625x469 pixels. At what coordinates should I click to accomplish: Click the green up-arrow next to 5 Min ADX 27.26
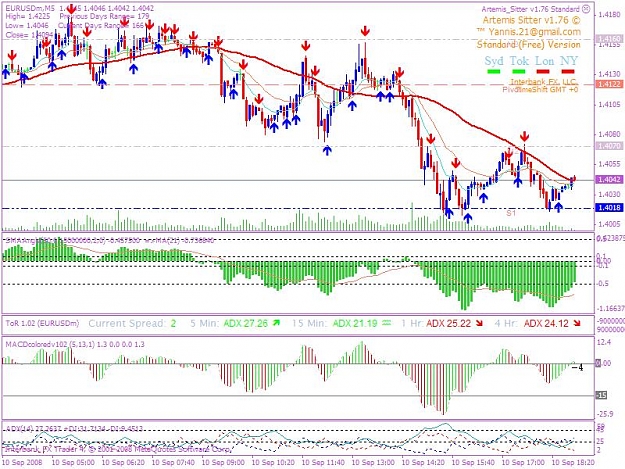point(276,323)
